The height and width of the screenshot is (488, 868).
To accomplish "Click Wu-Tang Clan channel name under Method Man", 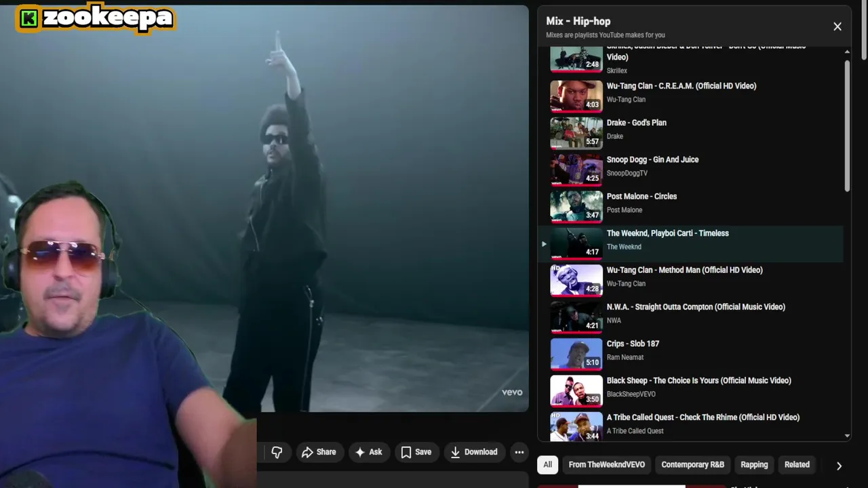I will [x=626, y=283].
